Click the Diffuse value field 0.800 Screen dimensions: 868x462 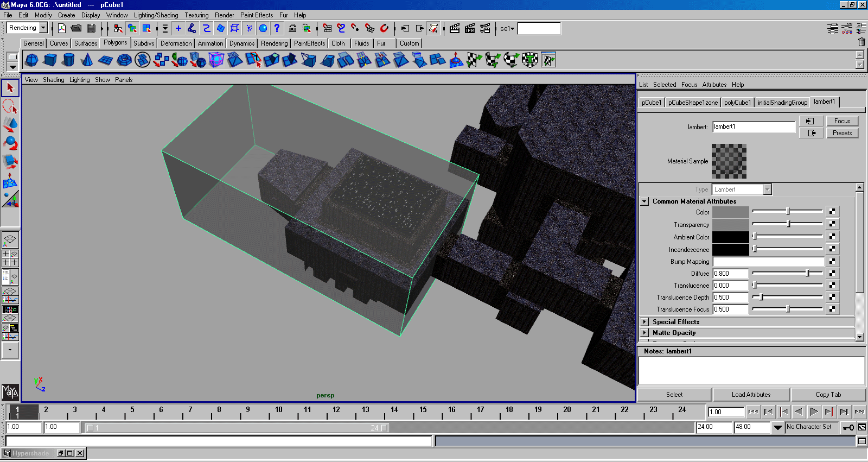[x=731, y=274]
